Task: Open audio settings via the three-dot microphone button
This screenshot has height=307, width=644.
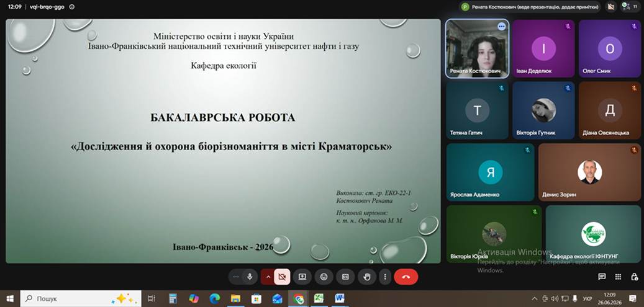Action: (x=236, y=277)
